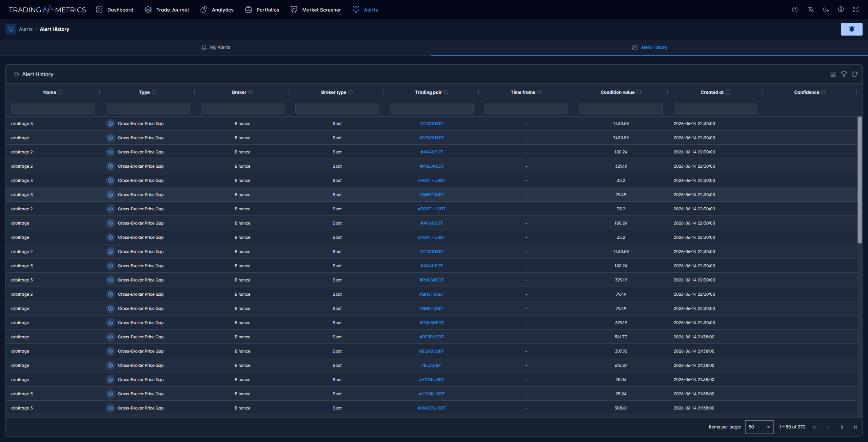868x442 pixels.
Task: Click the blue bell create-alert button
Action: coord(851,29)
